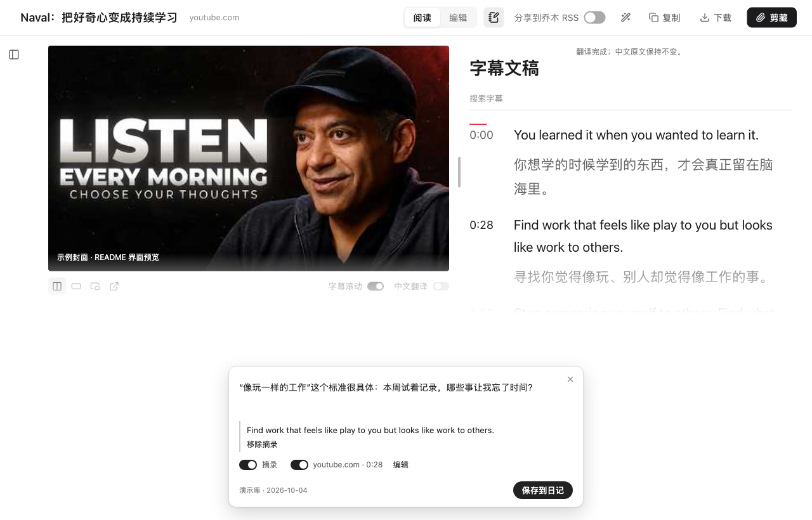The width and height of the screenshot is (812, 520).
Task: Enable the 中文翻译 switch
Action: pos(441,286)
